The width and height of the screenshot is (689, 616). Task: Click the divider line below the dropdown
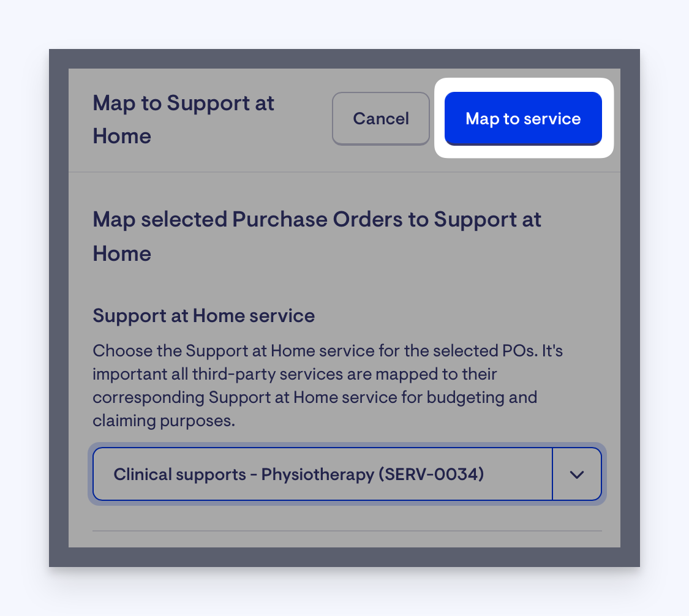click(x=347, y=531)
